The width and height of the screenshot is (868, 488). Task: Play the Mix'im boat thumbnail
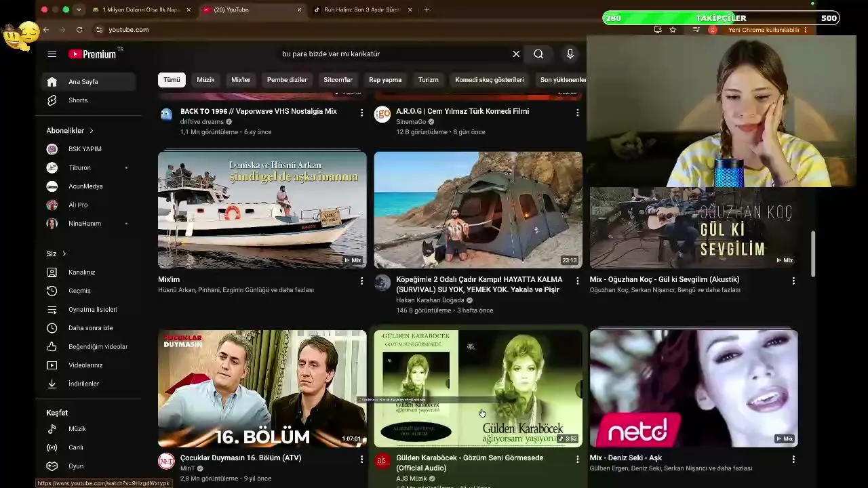tap(262, 210)
